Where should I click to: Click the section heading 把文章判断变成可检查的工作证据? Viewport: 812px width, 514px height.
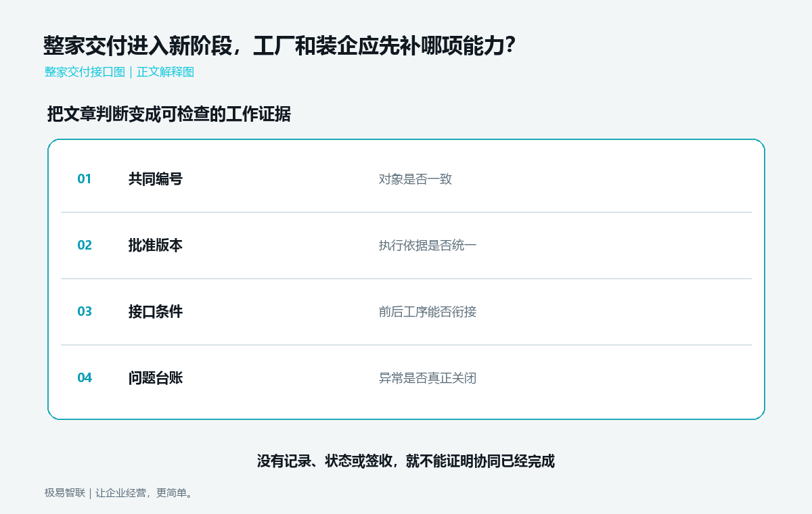(x=169, y=114)
